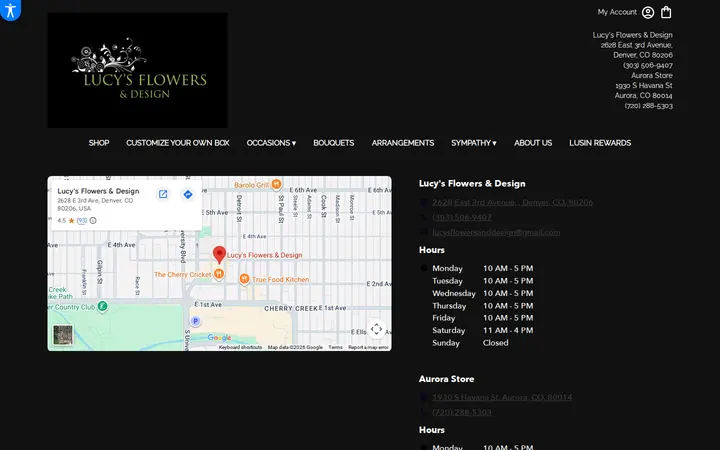Screen dimensions: 720x450
Task: Open the map Terms link
Action: (x=335, y=347)
